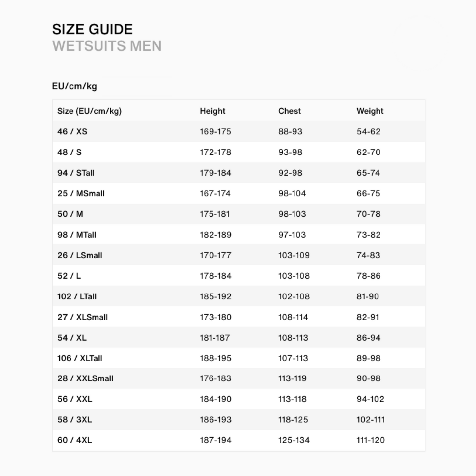Select the 98 / MTall size row
Image resolution: width=476 pixels, height=476 pixels.
[76, 235]
